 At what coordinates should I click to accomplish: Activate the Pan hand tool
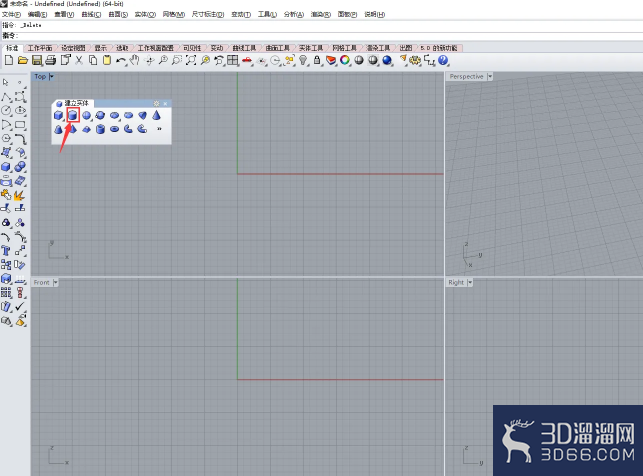point(135,61)
